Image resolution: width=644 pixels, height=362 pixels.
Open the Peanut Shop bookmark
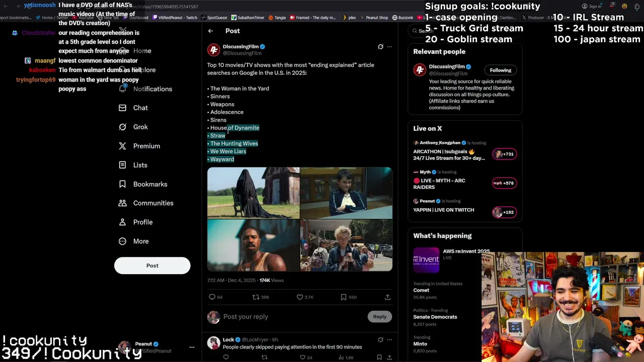click(x=373, y=18)
